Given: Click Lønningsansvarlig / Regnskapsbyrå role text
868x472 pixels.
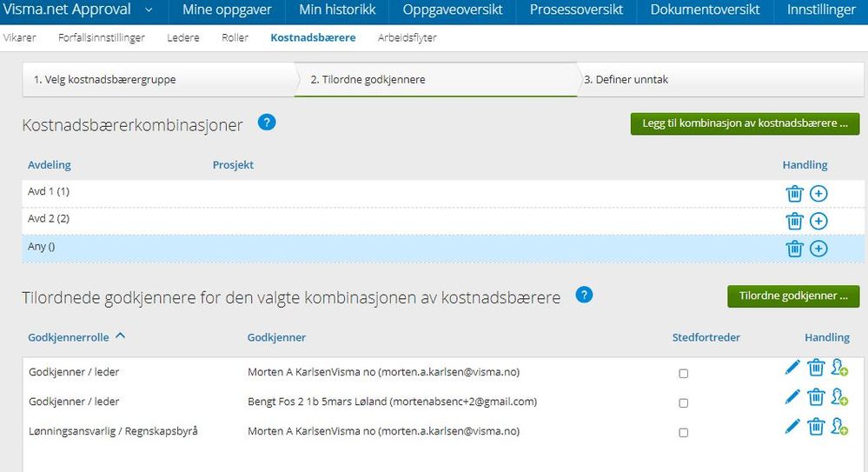Looking at the screenshot, I should (113, 431).
